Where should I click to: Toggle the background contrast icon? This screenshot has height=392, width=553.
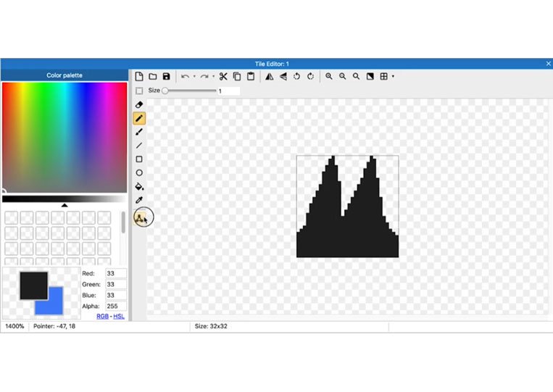[370, 77]
